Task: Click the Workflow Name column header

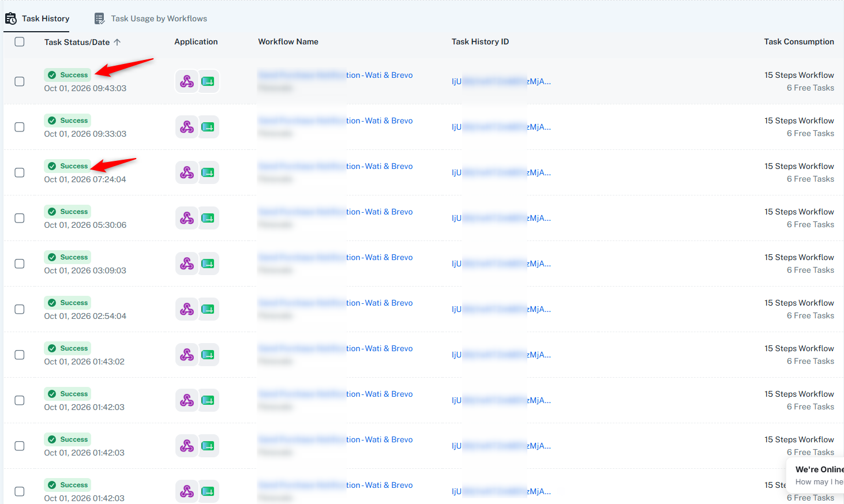Action: (288, 42)
